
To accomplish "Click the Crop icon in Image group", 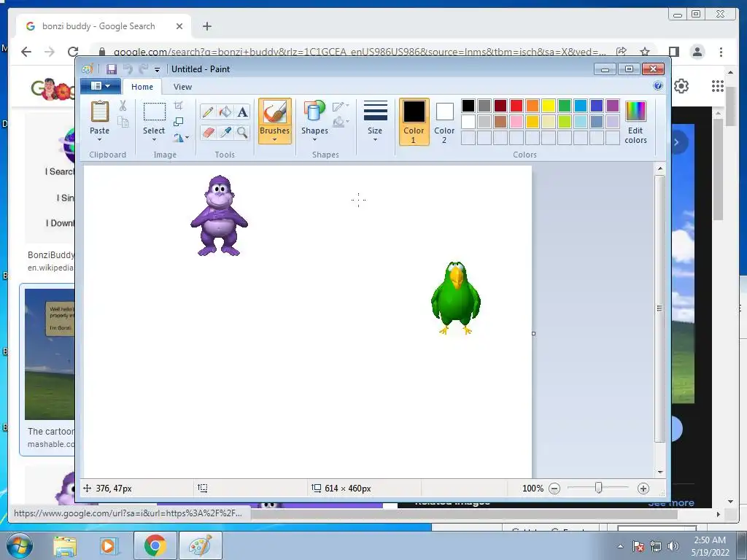I will point(178,105).
